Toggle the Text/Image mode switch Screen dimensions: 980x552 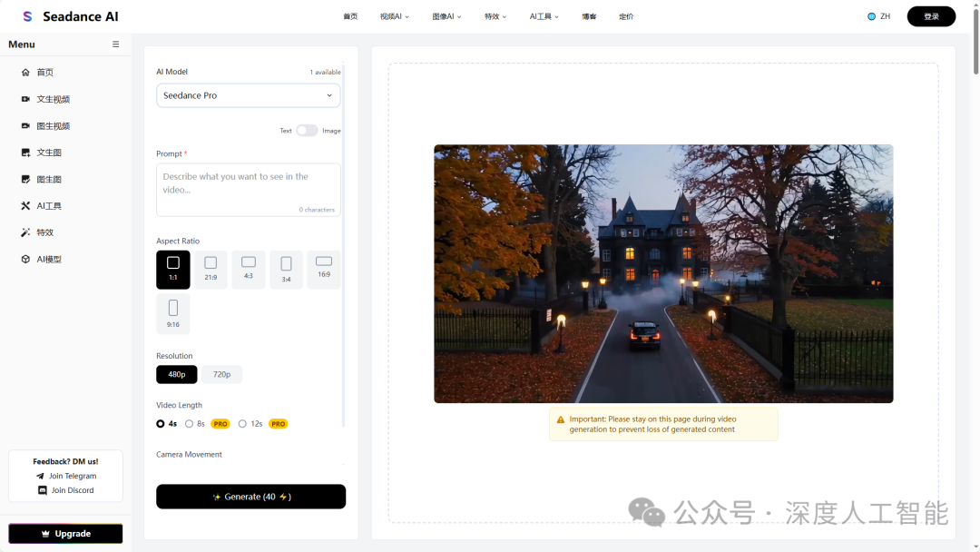coord(307,131)
